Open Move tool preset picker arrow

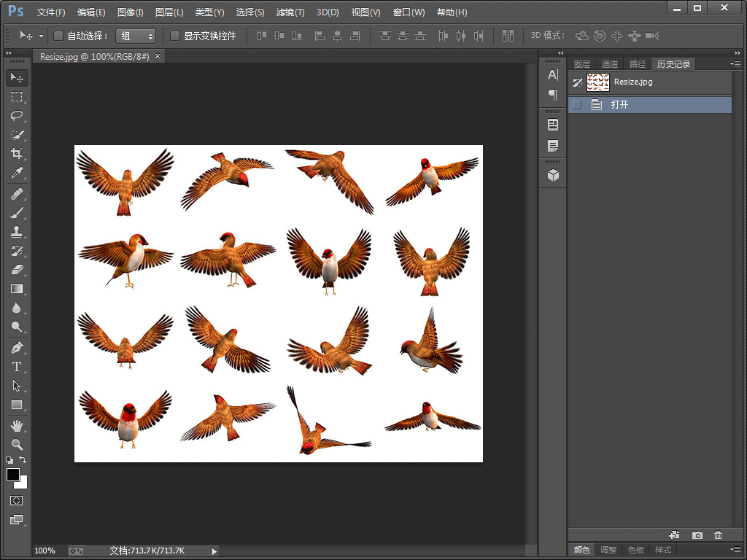(41, 36)
